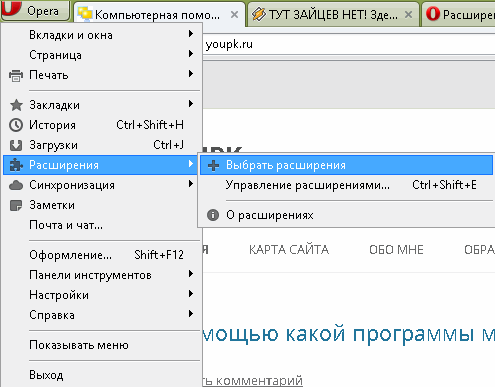
Task: Switch to the Расширения browser tab
Action: 459,14
